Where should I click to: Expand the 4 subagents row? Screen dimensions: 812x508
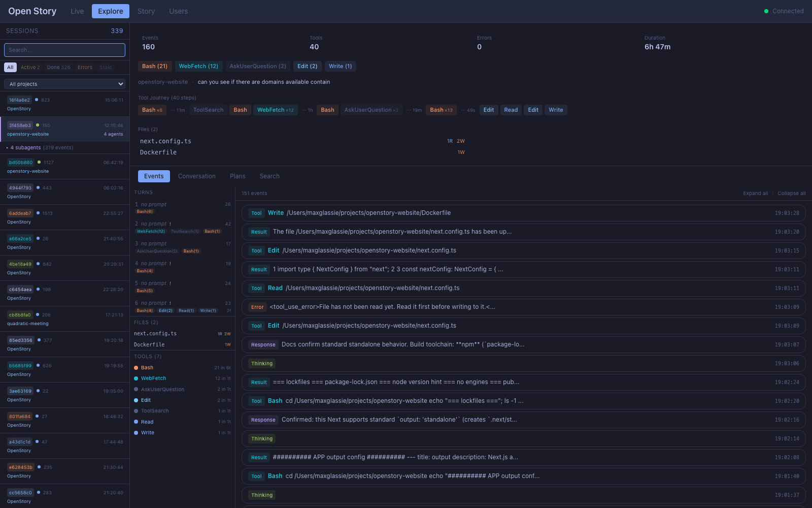[x=64, y=148]
